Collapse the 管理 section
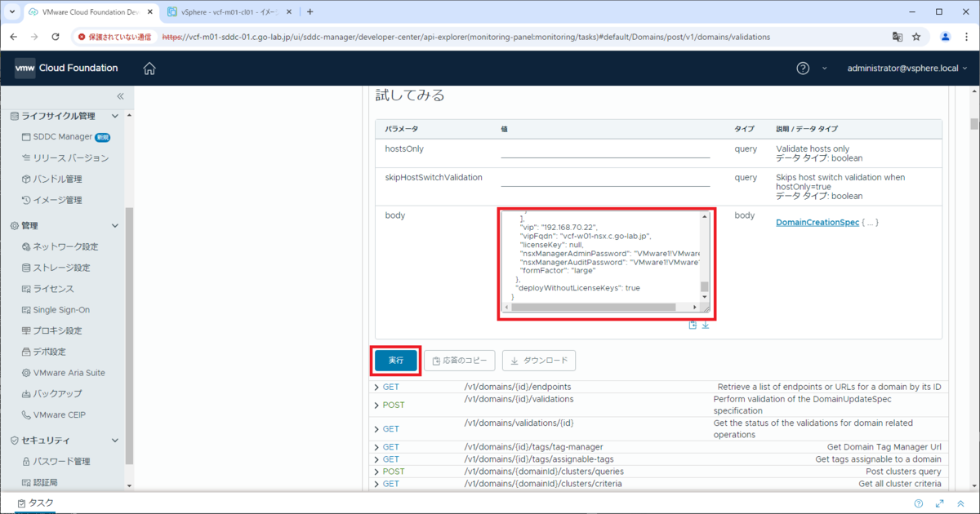 114,226
